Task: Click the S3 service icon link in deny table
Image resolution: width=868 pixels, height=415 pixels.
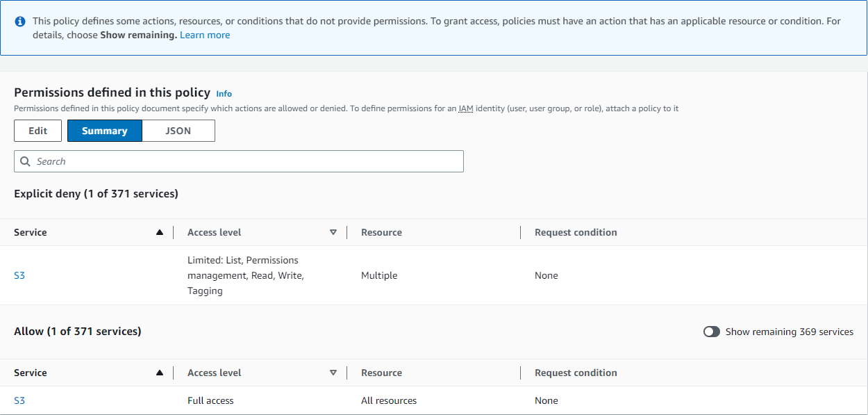Action: (x=19, y=275)
